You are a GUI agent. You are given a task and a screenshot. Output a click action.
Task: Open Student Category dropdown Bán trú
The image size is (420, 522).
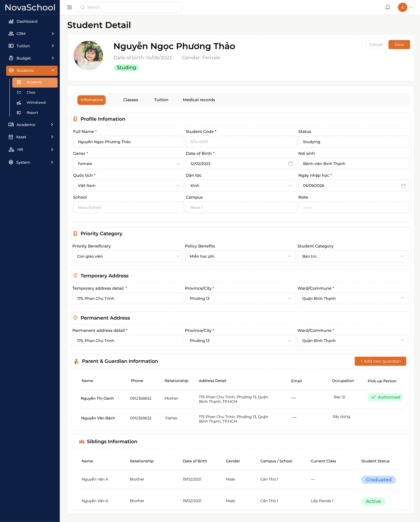[x=353, y=256]
